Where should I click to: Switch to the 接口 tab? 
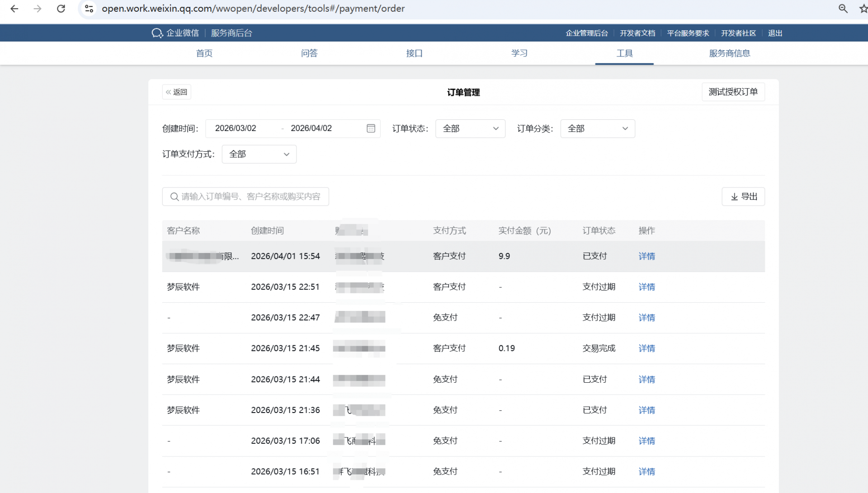(x=414, y=53)
